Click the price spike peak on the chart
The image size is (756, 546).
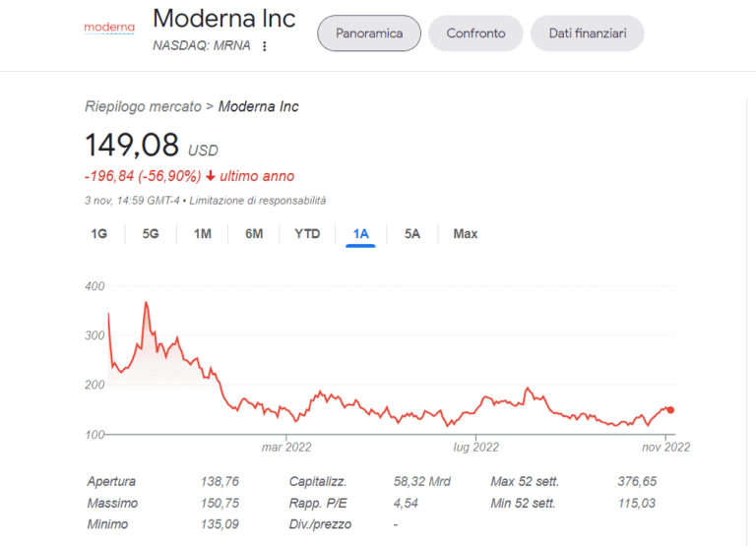[146, 303]
